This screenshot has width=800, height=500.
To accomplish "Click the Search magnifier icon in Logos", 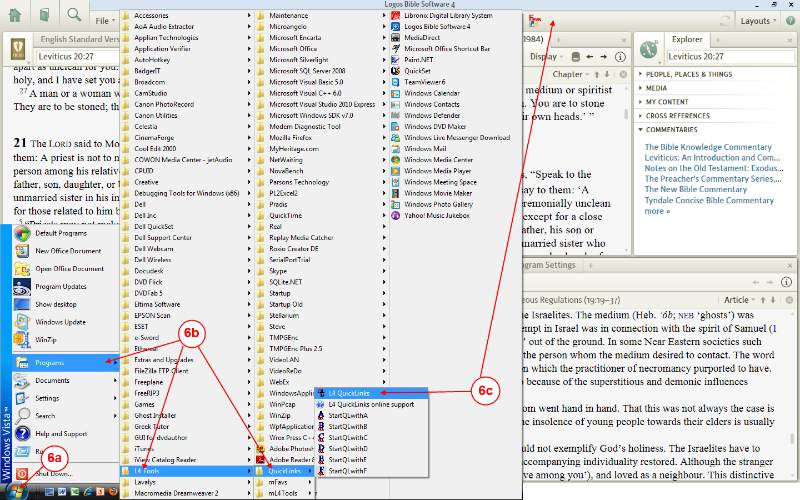I will pos(74,14).
